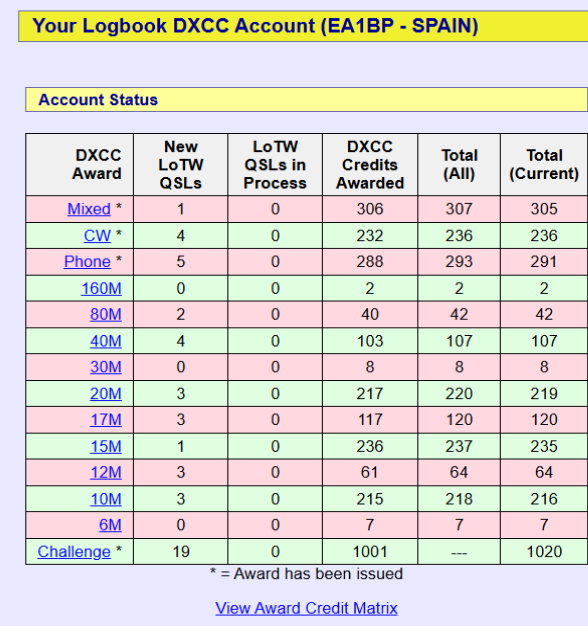The height and width of the screenshot is (626, 588).
Task: Select 10M credits awarded value 215
Action: 370,499
